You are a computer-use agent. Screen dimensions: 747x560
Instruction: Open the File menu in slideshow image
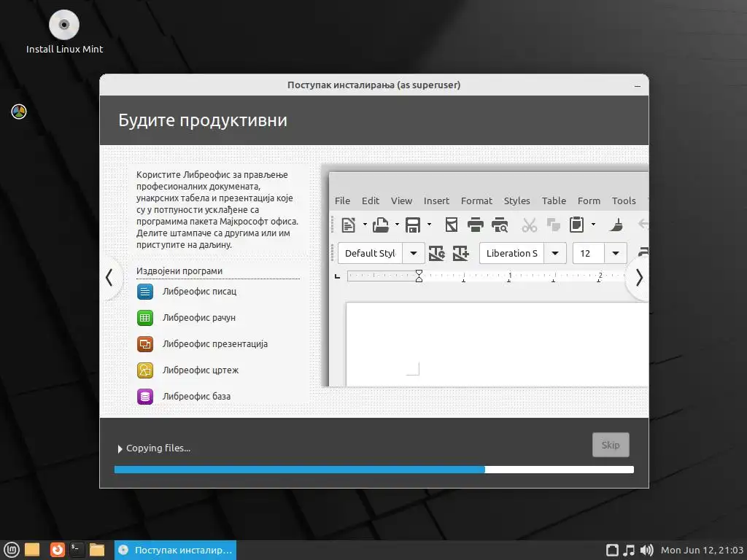coord(342,201)
